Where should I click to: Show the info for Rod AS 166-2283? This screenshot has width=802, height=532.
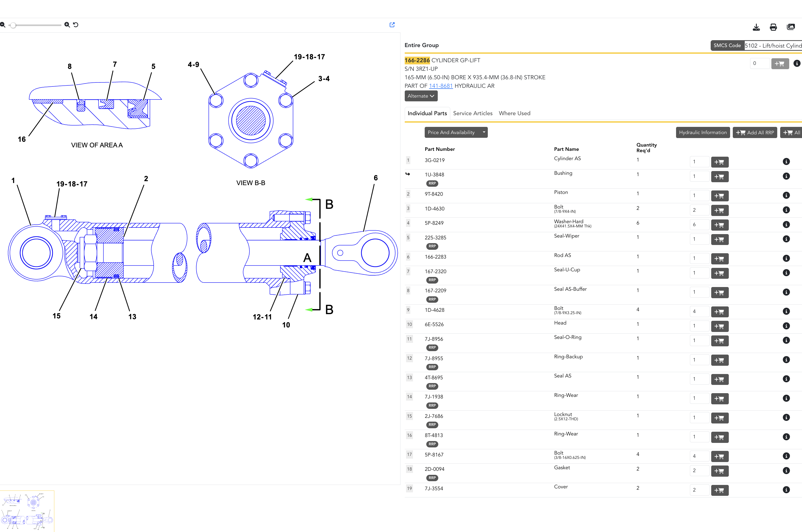[x=786, y=258]
